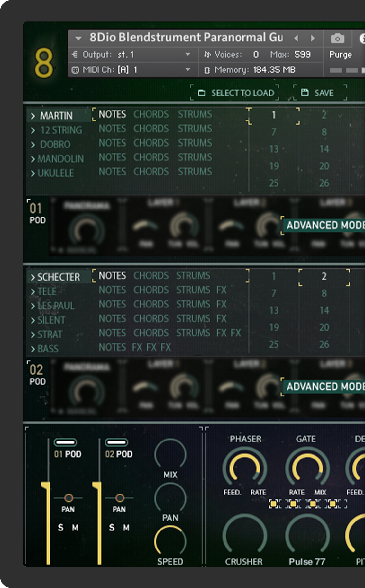
Task: Expand the LES PAUL instrument row
Action: tap(33, 306)
